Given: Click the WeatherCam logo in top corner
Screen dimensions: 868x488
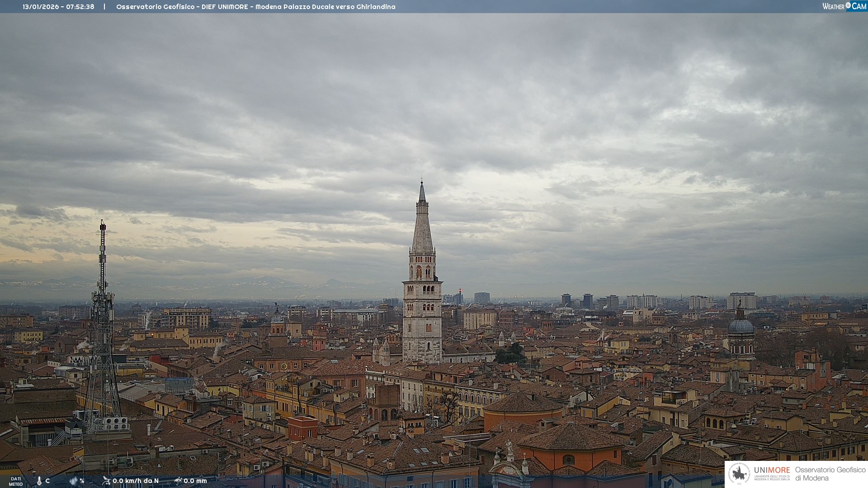Looking at the screenshot, I should (x=844, y=6).
